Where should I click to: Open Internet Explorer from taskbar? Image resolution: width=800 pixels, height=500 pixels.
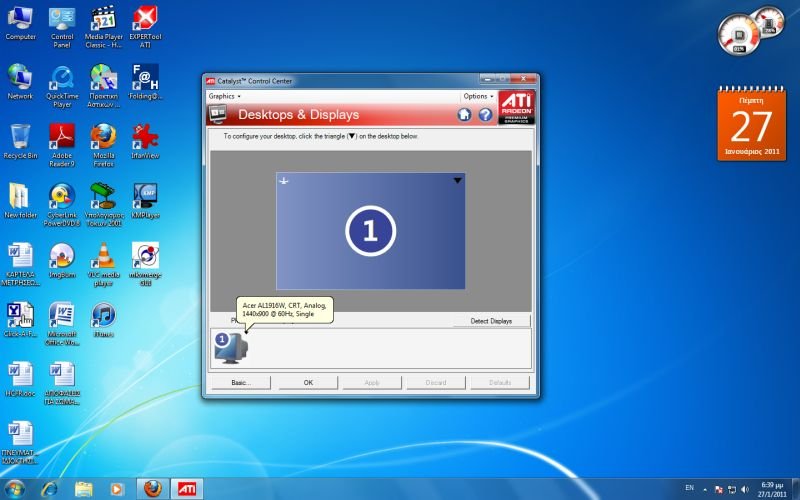(49, 489)
